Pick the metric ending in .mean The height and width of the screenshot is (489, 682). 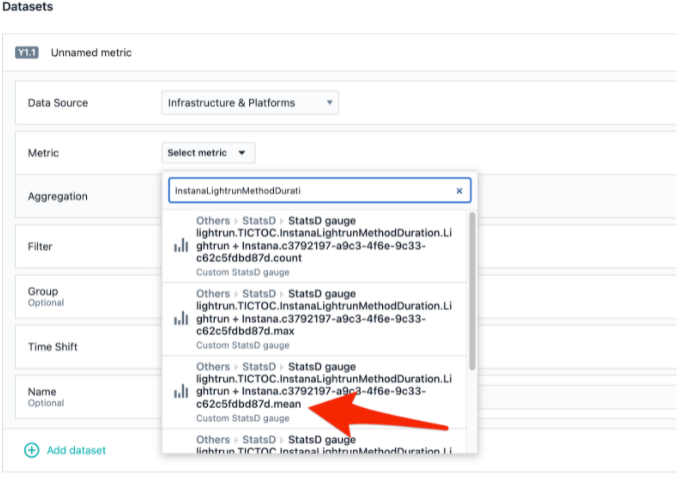pos(320,392)
